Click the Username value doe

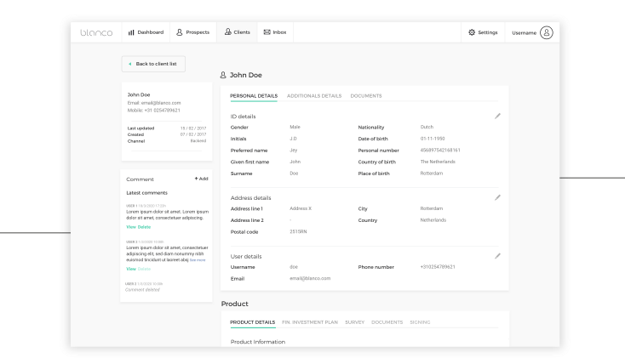[294, 267]
